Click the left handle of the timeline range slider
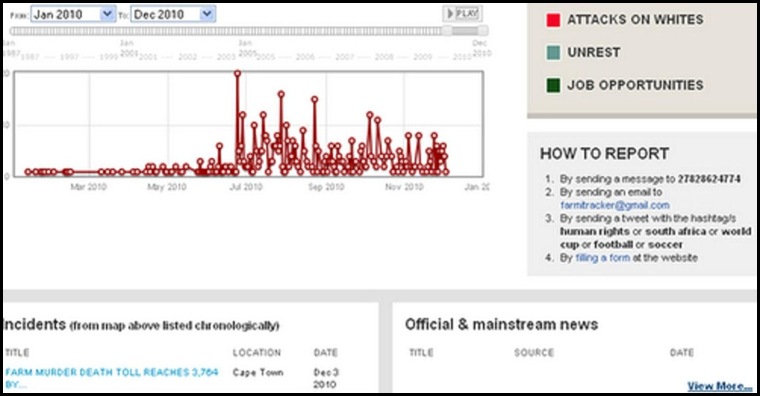Screen dimensions: 760x396 tap(447, 31)
